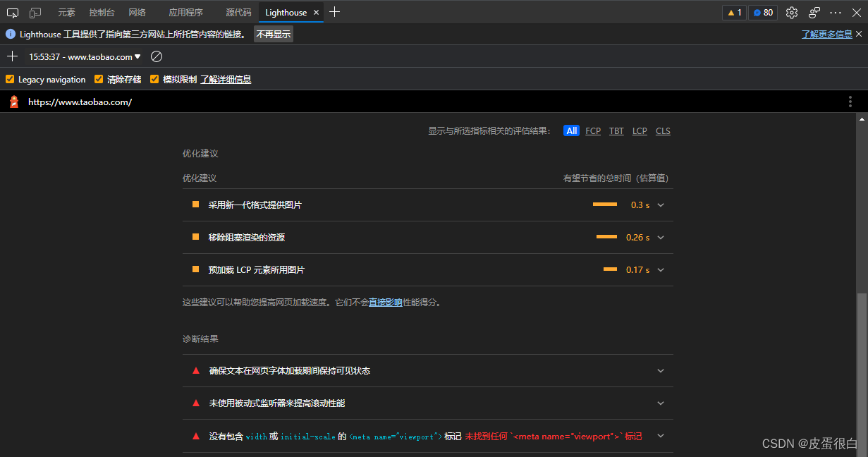The image size is (868, 457).
Task: Select the FCP metric filter
Action: 593,131
